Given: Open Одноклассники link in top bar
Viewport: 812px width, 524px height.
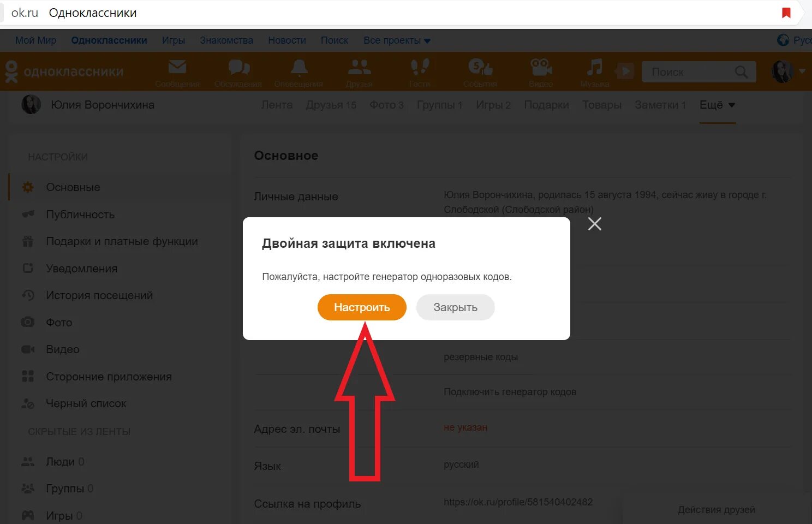Looking at the screenshot, I should click(x=109, y=40).
